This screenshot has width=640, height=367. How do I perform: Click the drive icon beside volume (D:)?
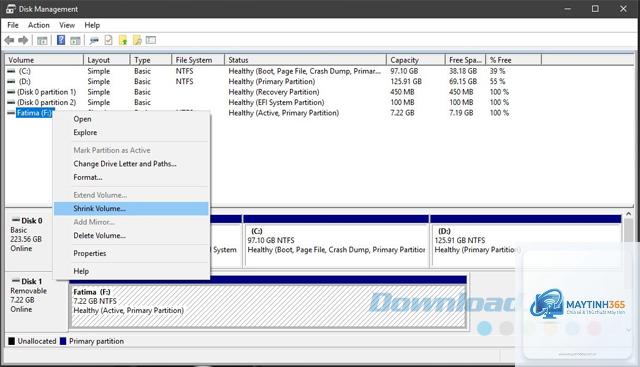(x=11, y=82)
